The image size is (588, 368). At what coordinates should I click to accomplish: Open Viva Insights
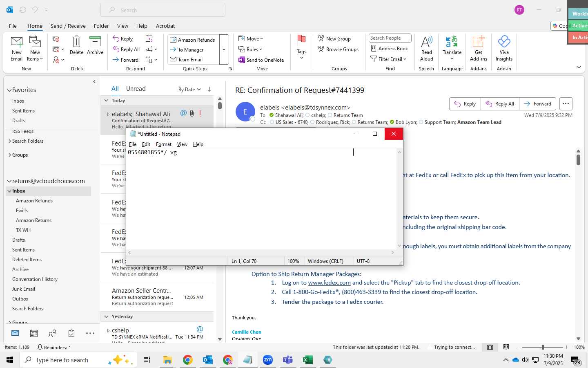504,48
